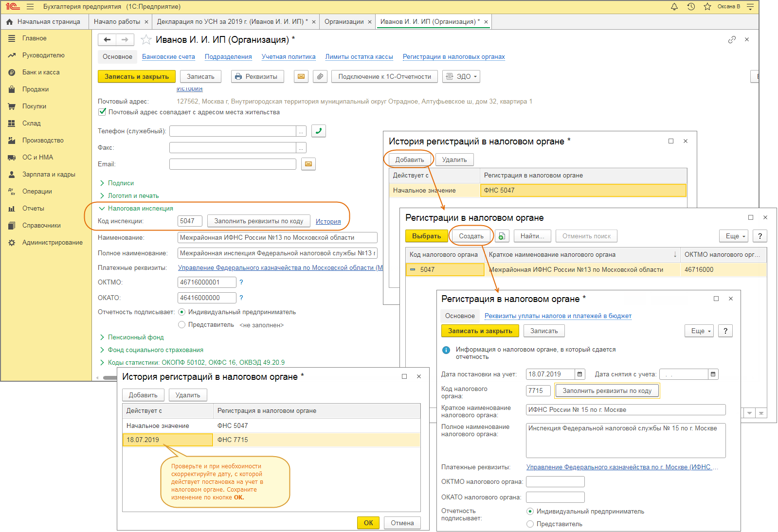This screenshot has width=778, height=532.
Task: Switch to Начало работы tab
Action: tap(117, 22)
